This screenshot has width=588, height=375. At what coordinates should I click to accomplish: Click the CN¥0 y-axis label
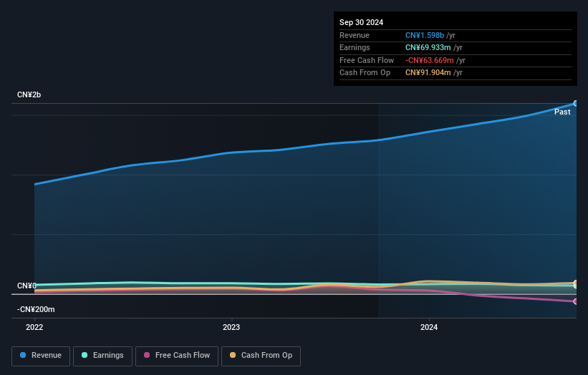(x=26, y=286)
